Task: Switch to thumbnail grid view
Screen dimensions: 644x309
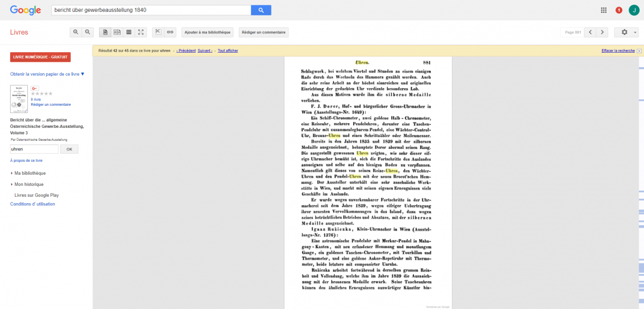Action: pos(129,32)
